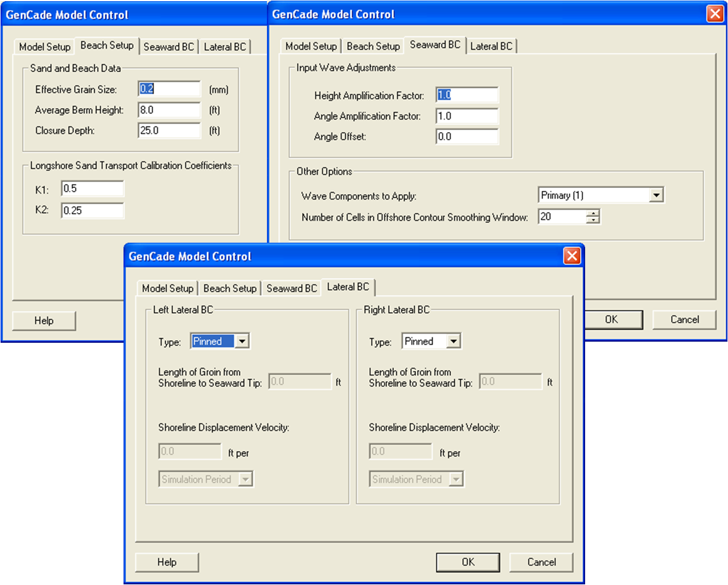The width and height of the screenshot is (728, 585).
Task: Click the 'Other Options' group label
Action: (324, 171)
